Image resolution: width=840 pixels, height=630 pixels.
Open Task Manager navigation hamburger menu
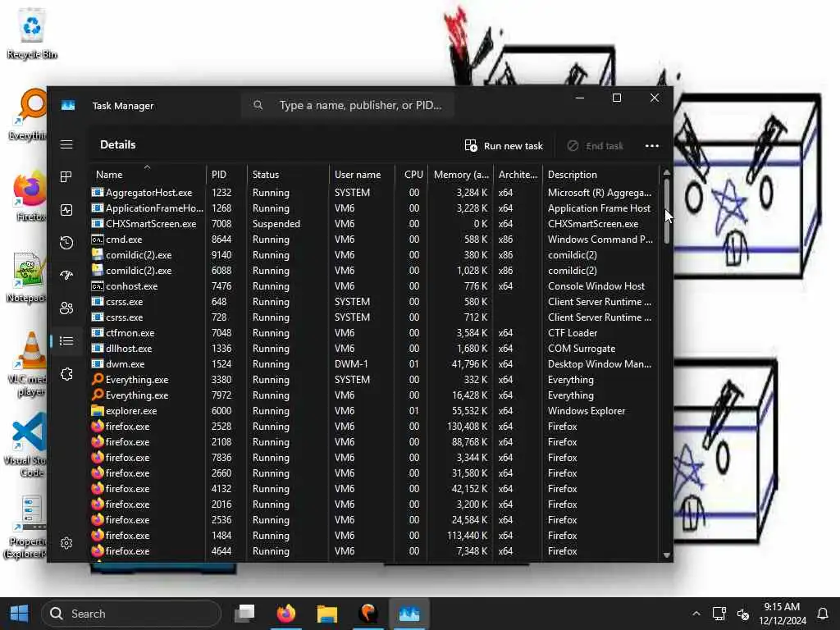click(x=66, y=144)
